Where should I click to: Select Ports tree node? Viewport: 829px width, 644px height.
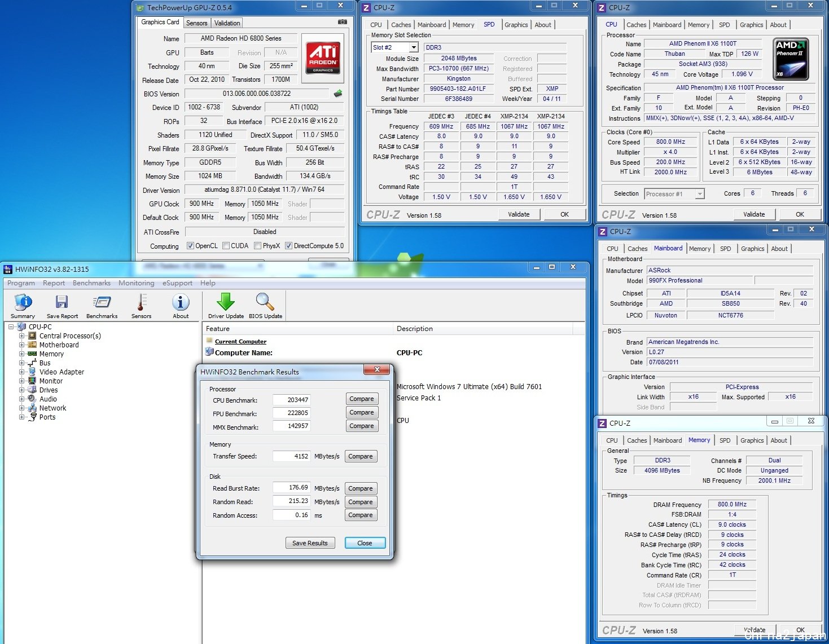click(x=47, y=417)
